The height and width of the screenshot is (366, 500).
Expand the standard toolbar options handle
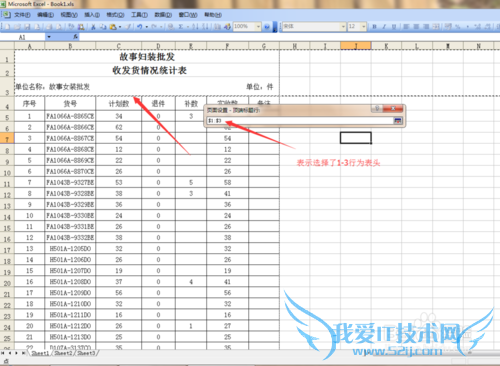pos(275,27)
